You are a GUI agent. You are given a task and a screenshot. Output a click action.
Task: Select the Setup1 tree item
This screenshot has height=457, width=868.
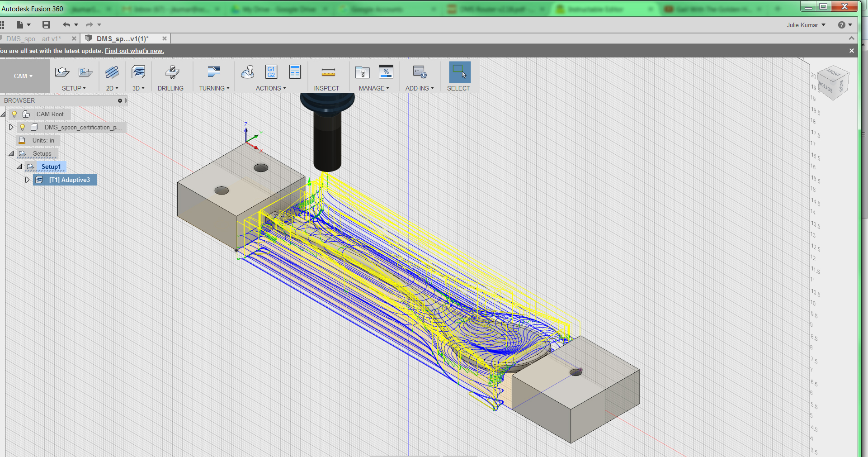(51, 167)
